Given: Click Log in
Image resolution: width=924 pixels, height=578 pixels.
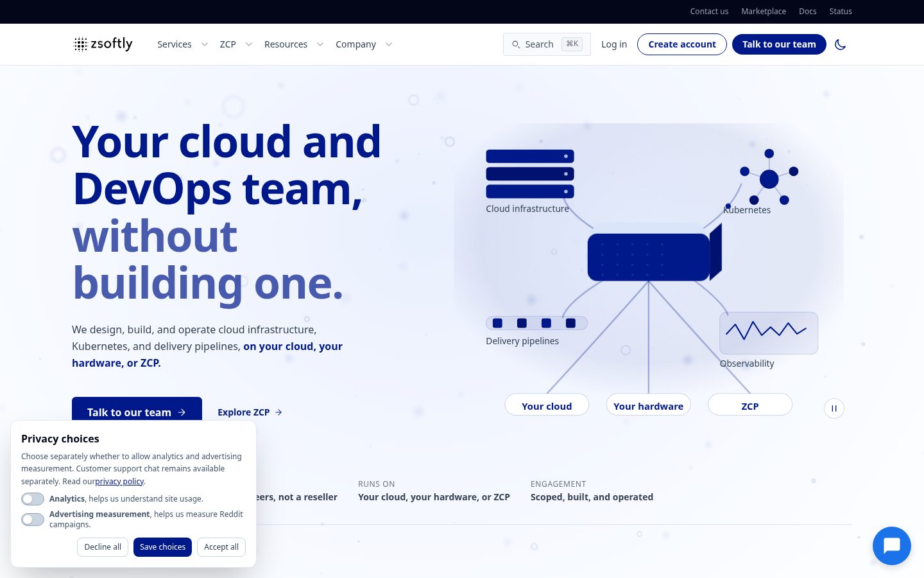Looking at the screenshot, I should 614,44.
